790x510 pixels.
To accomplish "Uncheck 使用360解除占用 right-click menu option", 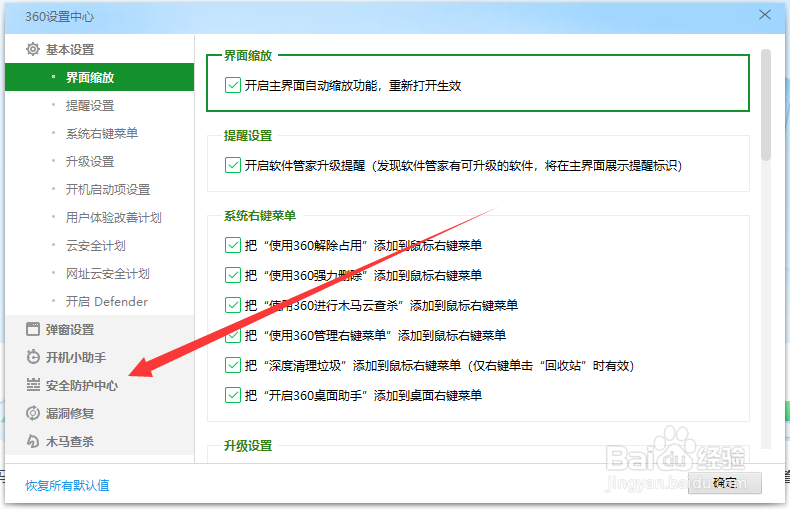I will (x=233, y=245).
